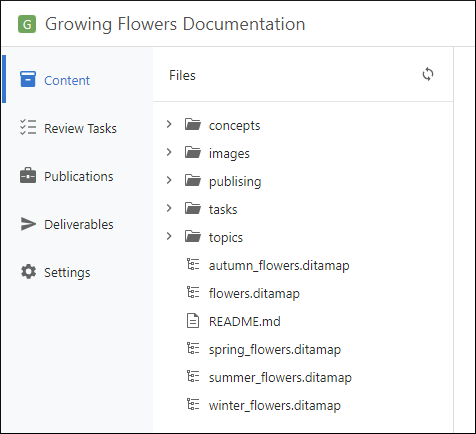Expand the concepts folder
476x434 pixels.
point(169,124)
